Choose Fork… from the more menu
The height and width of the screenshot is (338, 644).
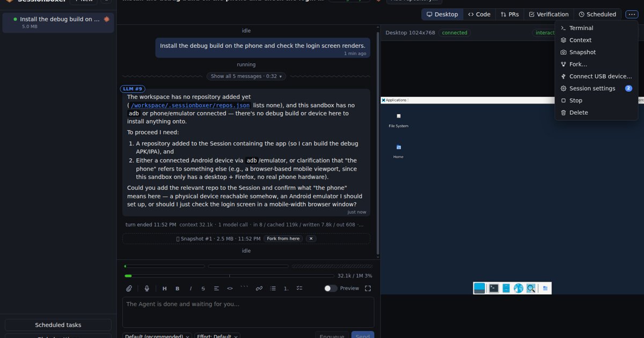click(x=596, y=64)
